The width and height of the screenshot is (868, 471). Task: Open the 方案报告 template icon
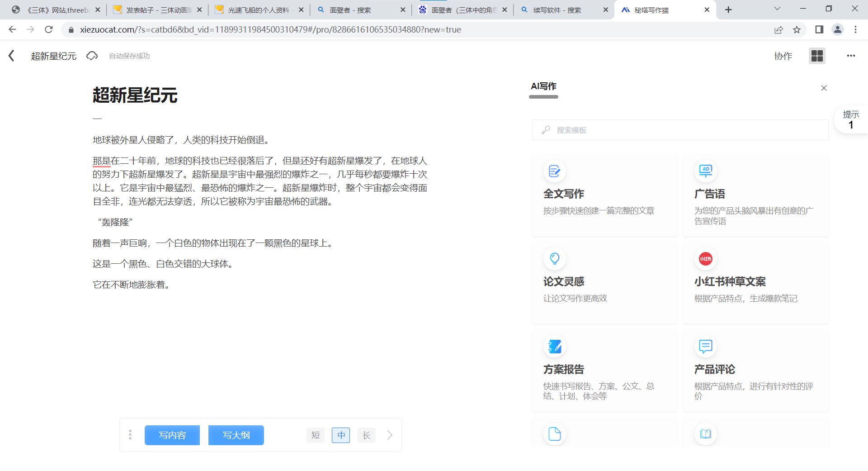pyautogui.click(x=555, y=347)
